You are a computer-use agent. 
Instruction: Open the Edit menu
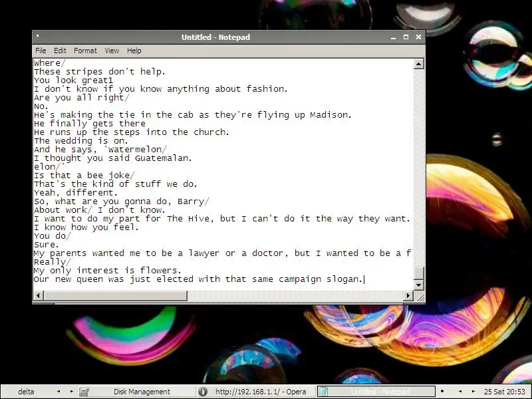tap(60, 51)
